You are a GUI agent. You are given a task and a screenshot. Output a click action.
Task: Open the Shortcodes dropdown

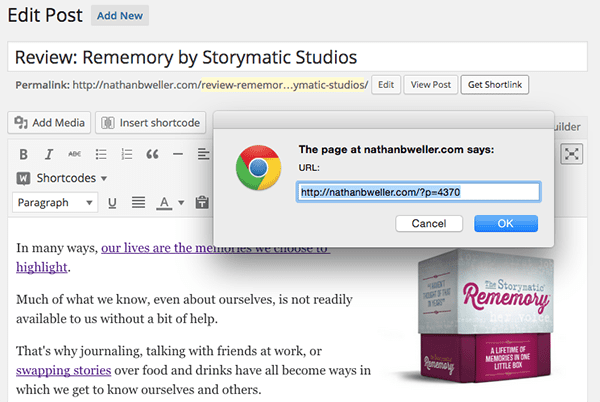[x=62, y=178]
